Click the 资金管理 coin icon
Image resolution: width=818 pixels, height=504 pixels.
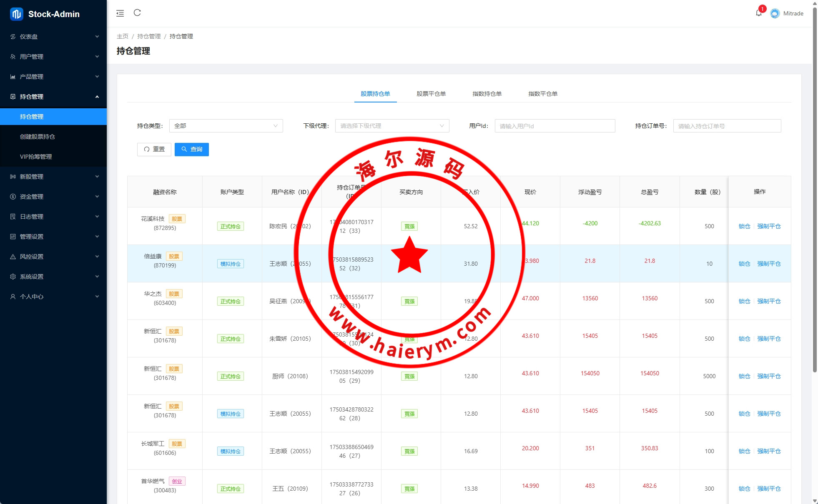point(13,197)
